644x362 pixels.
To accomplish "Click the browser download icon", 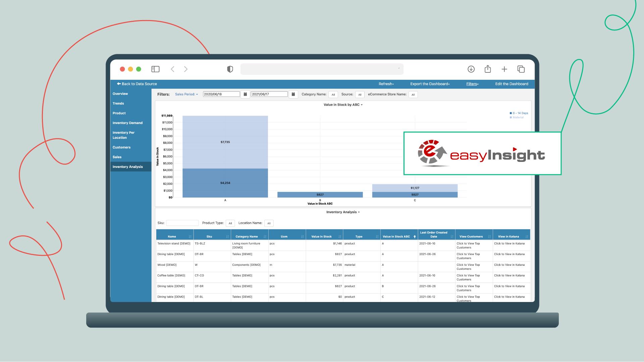I will pyautogui.click(x=471, y=69).
